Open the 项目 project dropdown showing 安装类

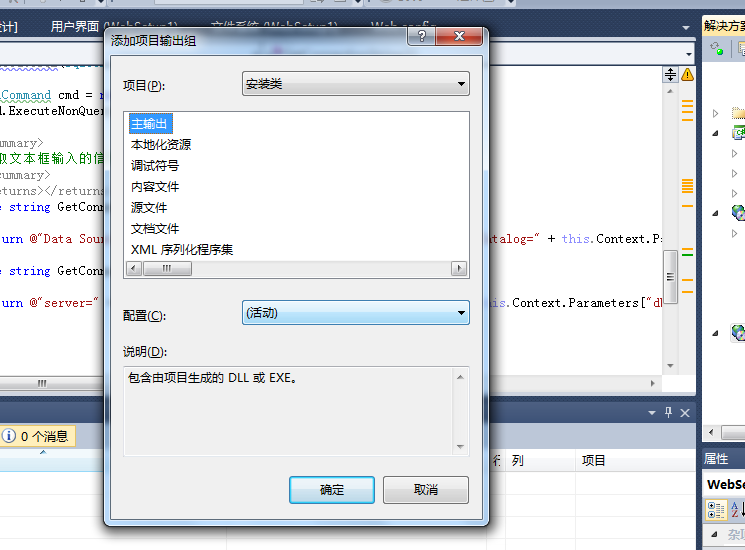(356, 84)
